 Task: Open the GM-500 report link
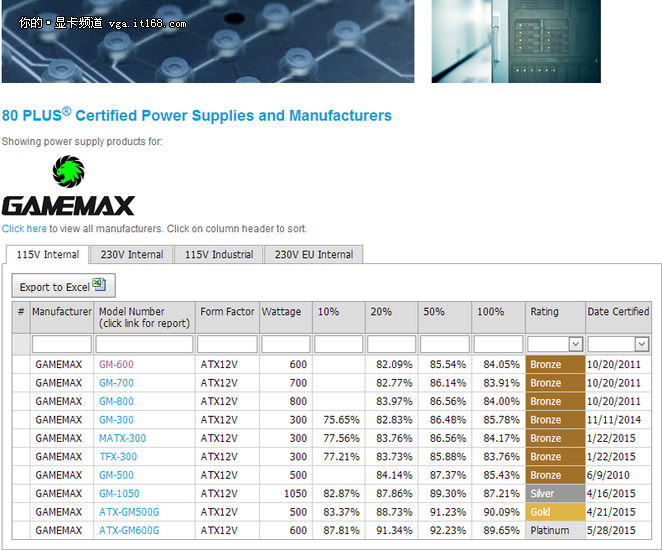coord(116,475)
